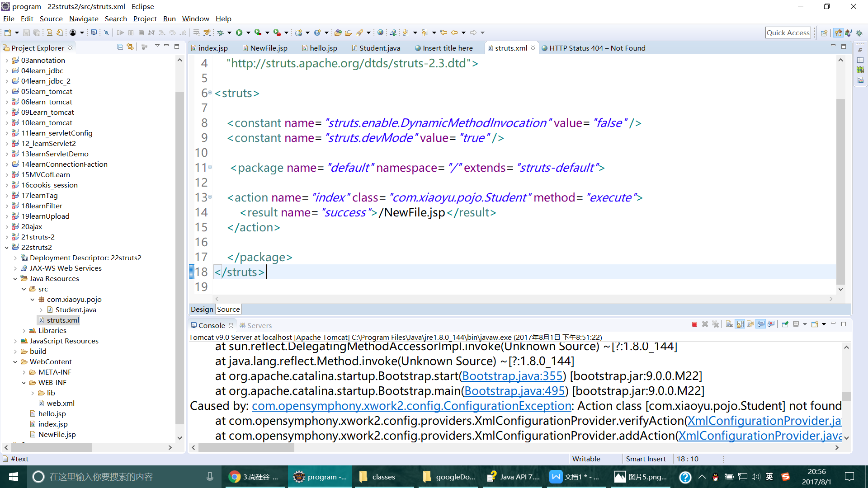Expand the META-INF folder
Screen dimensions: 868x488
[24, 372]
